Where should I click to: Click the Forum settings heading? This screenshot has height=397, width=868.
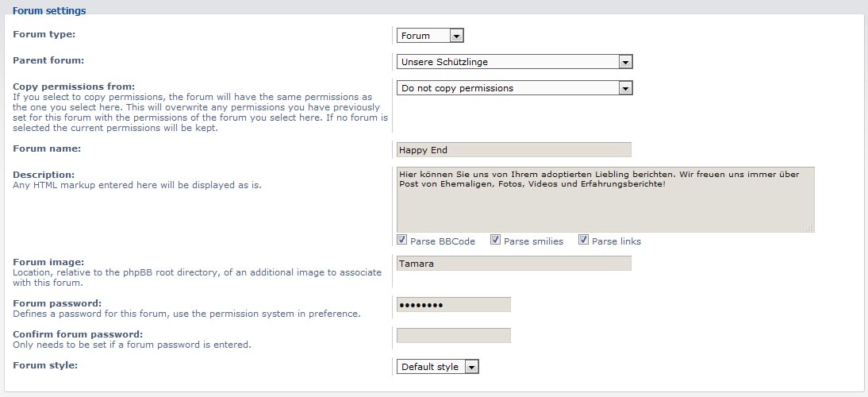(49, 10)
